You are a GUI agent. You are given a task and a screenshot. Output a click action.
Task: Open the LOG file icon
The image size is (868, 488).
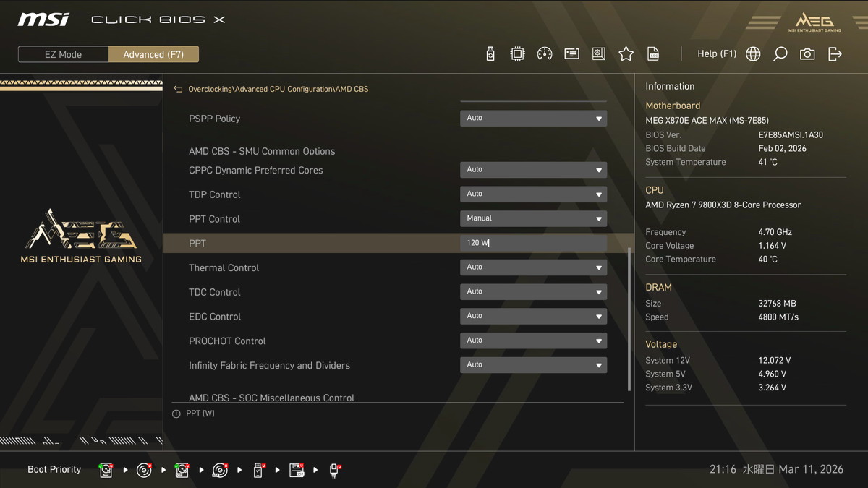tap(653, 54)
